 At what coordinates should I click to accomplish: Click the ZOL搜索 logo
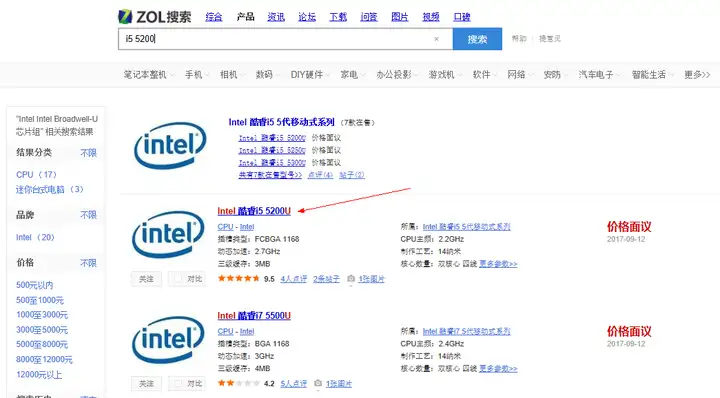[155, 17]
